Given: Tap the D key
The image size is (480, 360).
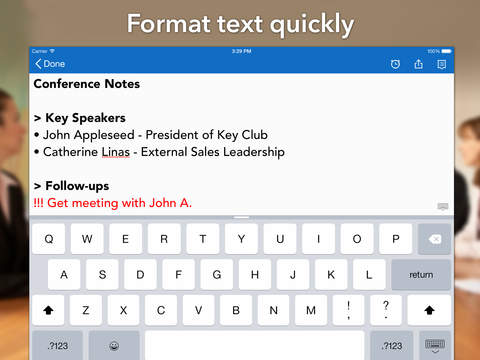Looking at the screenshot, I should [x=140, y=275].
